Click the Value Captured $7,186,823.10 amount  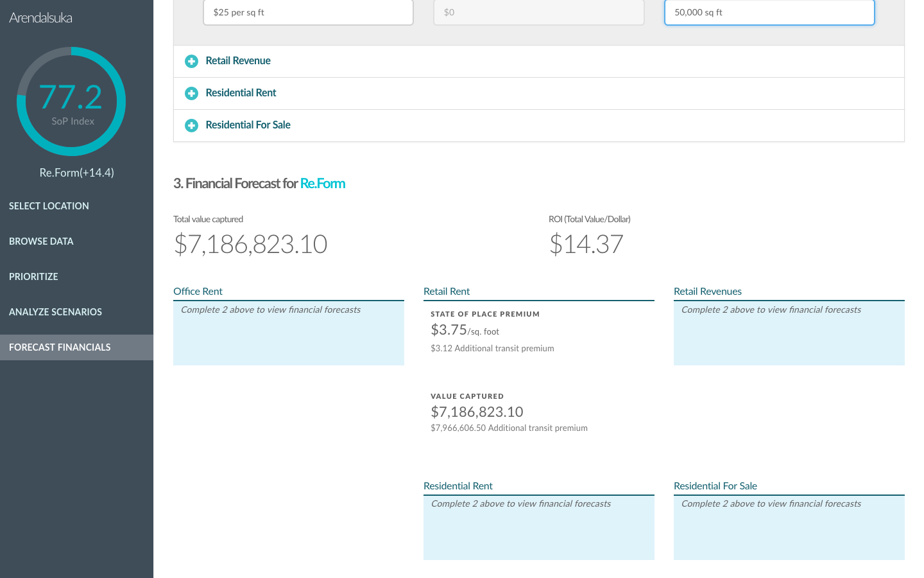pyautogui.click(x=477, y=412)
